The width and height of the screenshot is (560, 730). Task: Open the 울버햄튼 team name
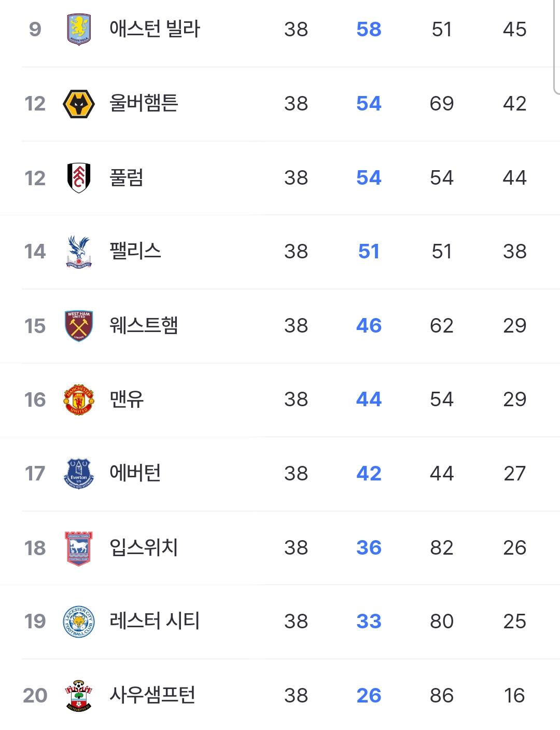144,103
